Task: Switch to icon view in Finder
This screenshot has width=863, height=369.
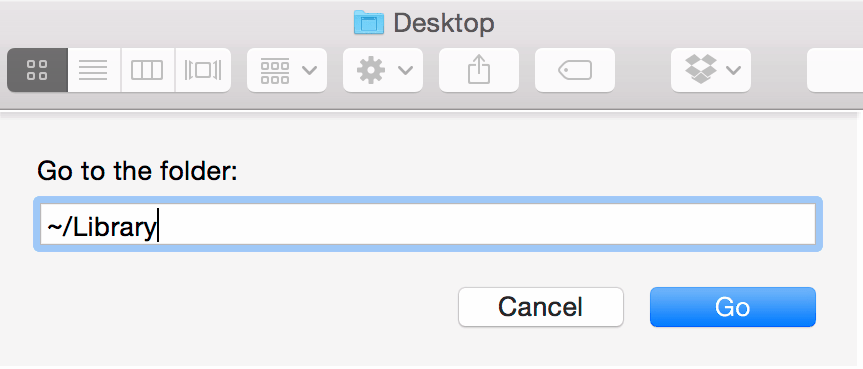Action: [37, 70]
